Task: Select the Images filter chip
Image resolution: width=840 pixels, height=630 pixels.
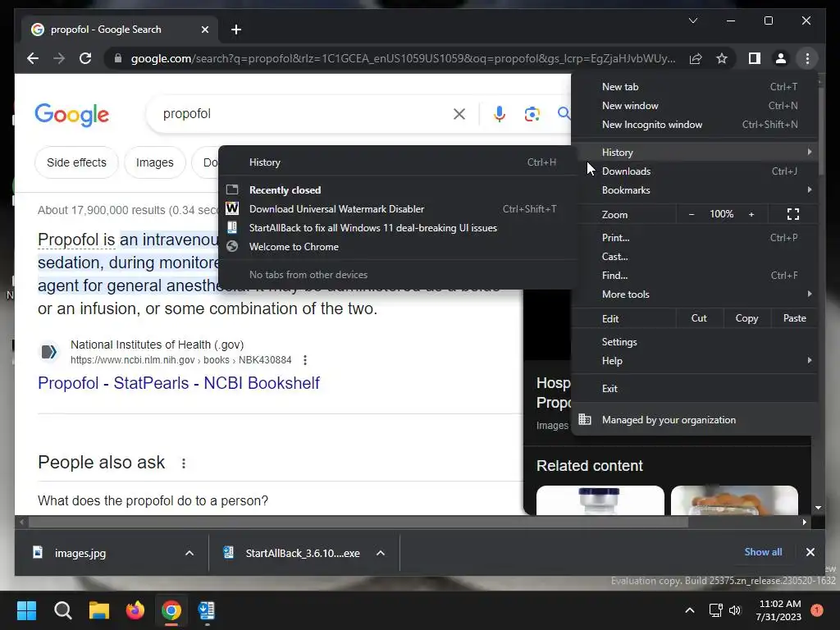Action: click(155, 162)
